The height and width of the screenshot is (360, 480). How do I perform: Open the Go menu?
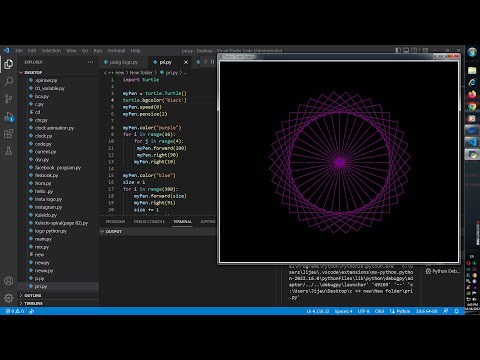[85, 51]
